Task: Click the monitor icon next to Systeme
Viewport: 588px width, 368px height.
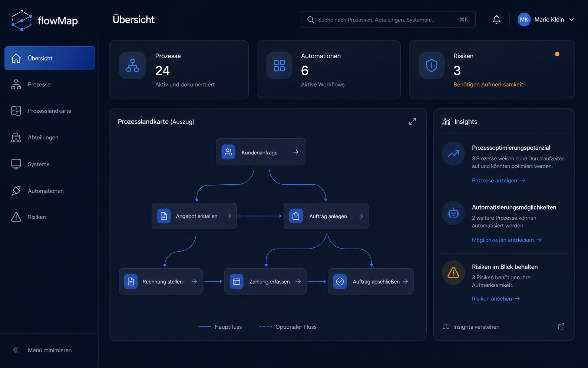Action: click(x=16, y=164)
